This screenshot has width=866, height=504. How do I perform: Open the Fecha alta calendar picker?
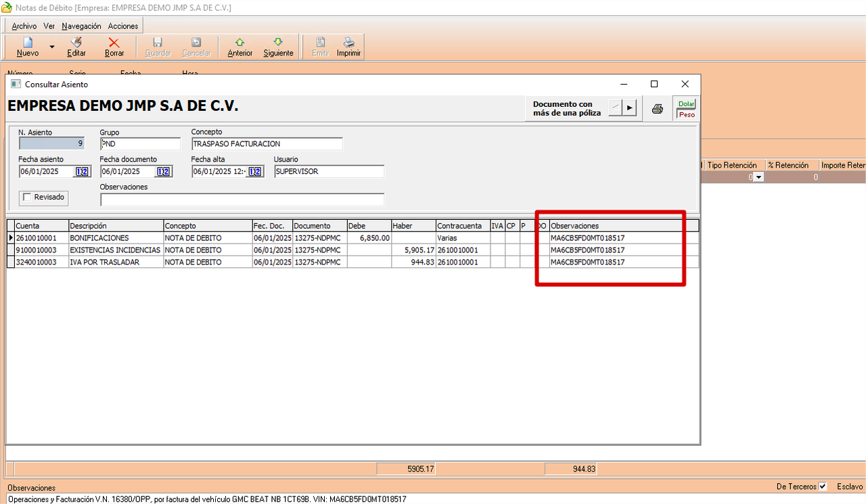[255, 172]
